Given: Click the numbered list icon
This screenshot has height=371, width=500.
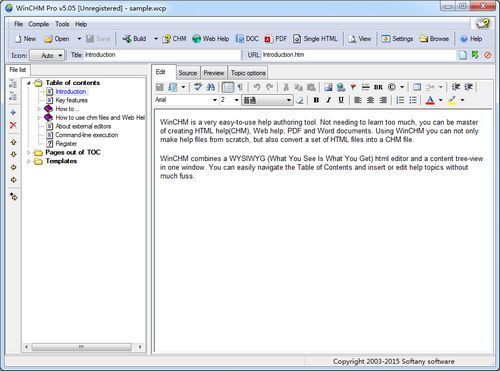Looking at the screenshot, I should click(x=400, y=100).
